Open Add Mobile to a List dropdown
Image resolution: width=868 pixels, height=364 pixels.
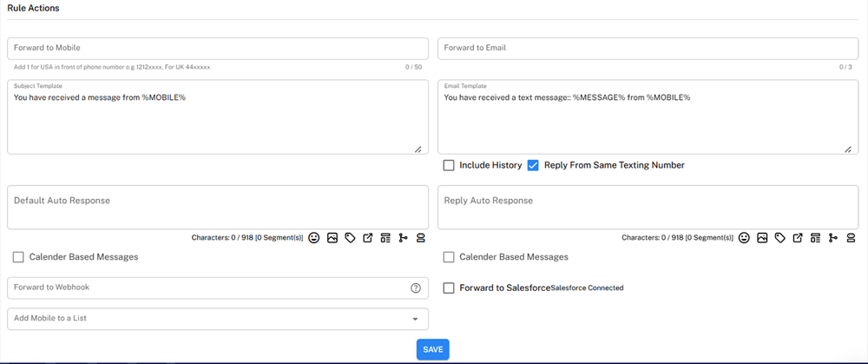pos(218,319)
